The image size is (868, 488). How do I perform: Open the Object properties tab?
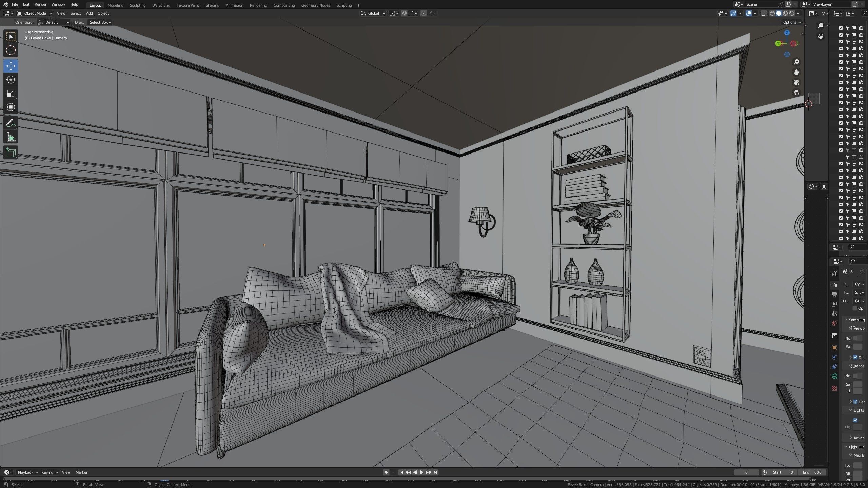tap(834, 348)
